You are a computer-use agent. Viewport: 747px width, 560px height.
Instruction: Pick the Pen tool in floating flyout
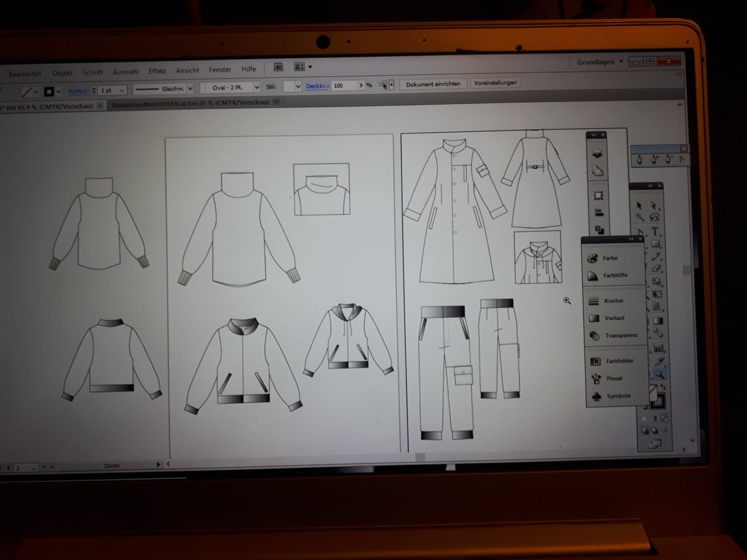(639, 159)
